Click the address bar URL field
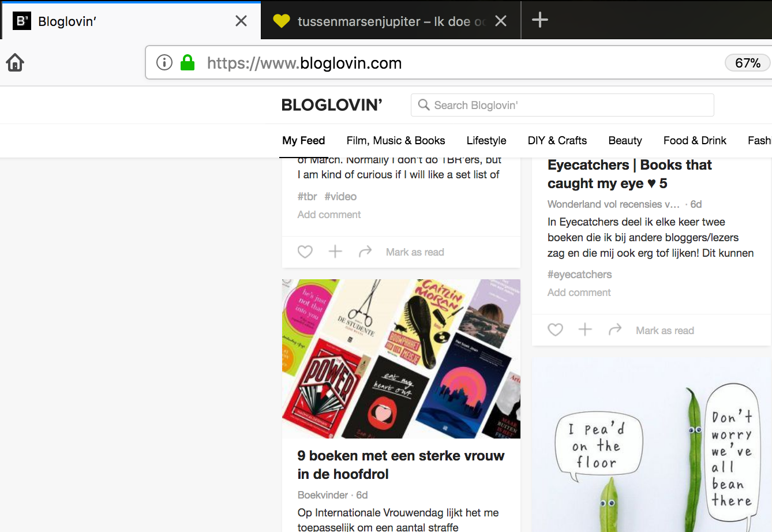 (459, 63)
